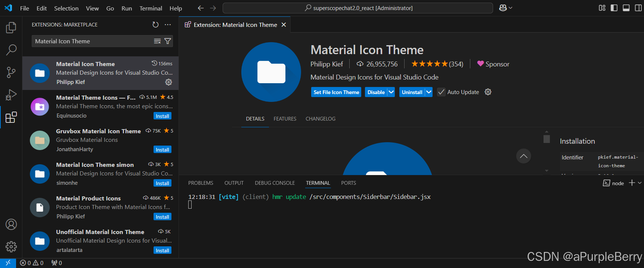Customize layout icon in title bar
Image resolution: width=644 pixels, height=268 pixels.
pos(602,8)
